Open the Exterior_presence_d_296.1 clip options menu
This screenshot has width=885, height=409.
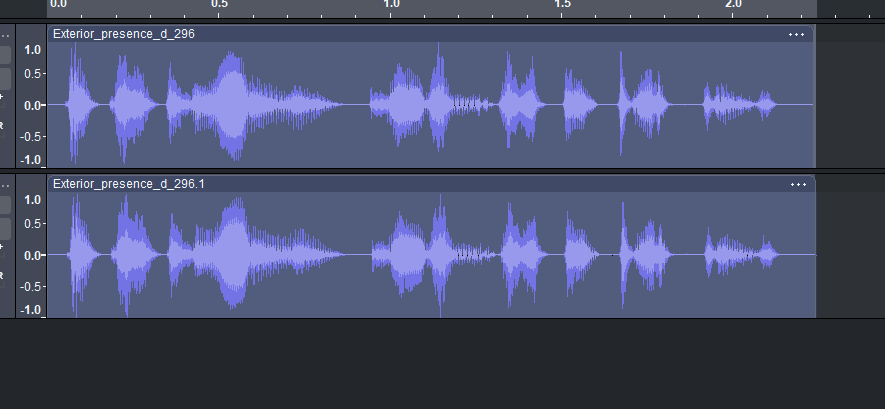click(x=798, y=184)
